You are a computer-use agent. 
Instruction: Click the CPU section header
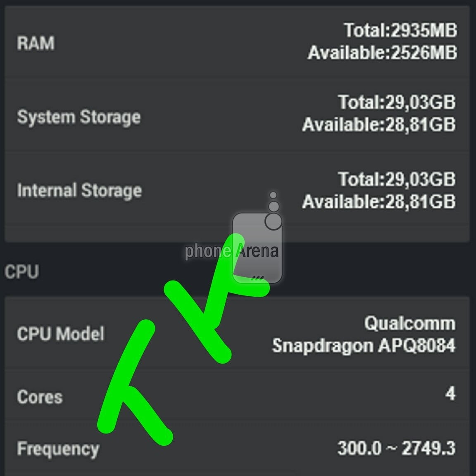click(x=21, y=272)
